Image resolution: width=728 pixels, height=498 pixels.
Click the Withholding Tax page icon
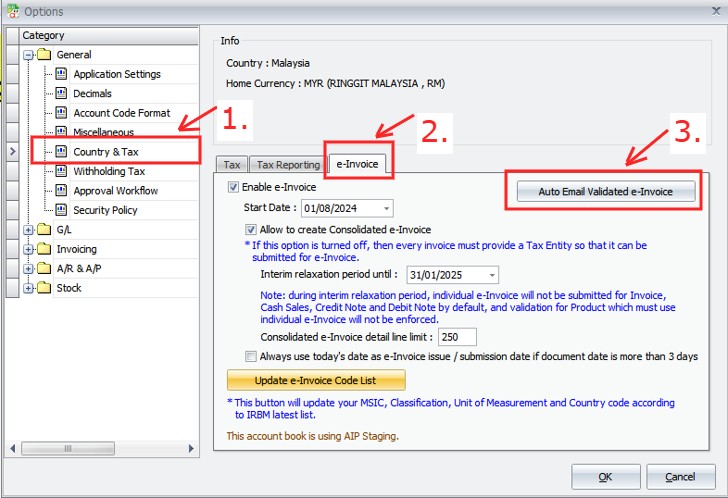(61, 171)
